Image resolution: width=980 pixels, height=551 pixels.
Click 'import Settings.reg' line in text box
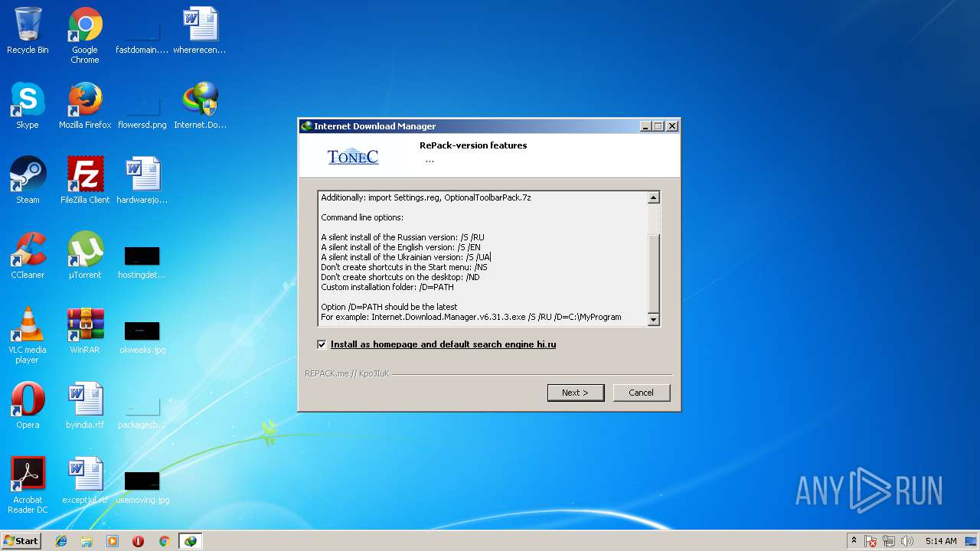coord(426,197)
